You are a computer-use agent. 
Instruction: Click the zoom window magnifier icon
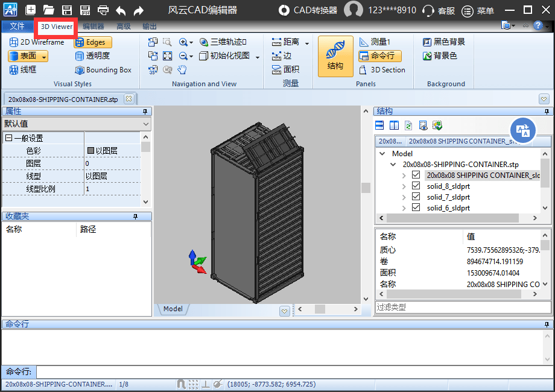[x=167, y=42]
